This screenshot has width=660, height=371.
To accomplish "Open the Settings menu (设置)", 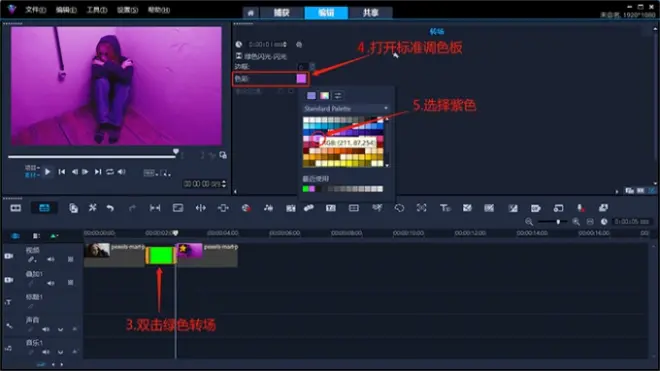I will click(x=128, y=10).
